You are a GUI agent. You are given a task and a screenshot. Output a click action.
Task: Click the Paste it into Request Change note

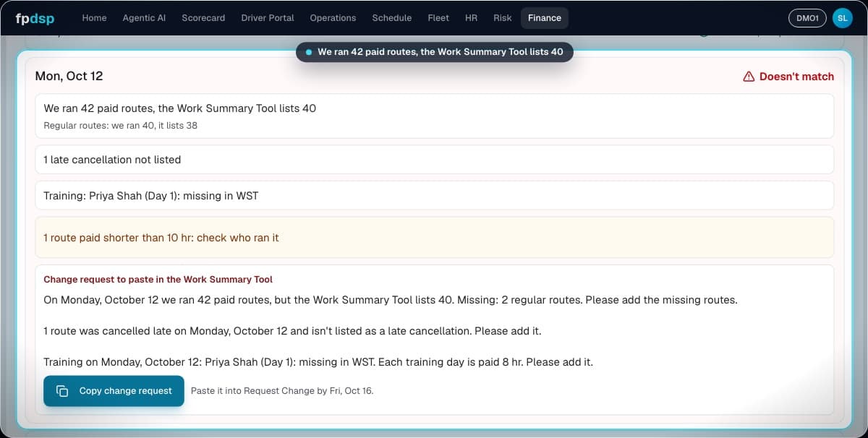282,391
